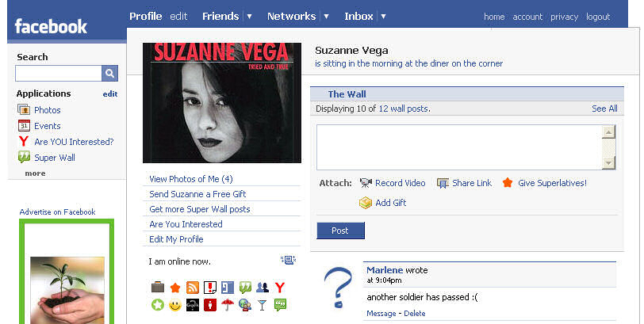Viewport: 644px width, 324px height.
Task: Open the orange RSS feed icon
Action: [x=192, y=288]
